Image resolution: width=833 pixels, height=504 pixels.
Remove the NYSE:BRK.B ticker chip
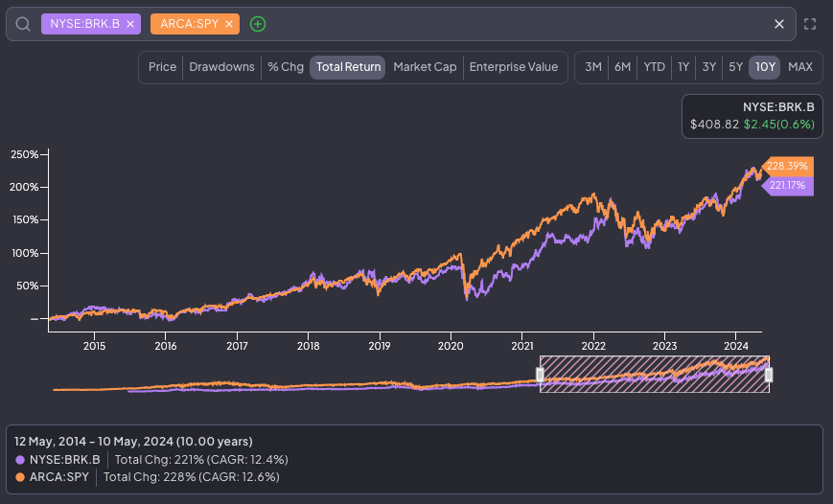click(130, 24)
